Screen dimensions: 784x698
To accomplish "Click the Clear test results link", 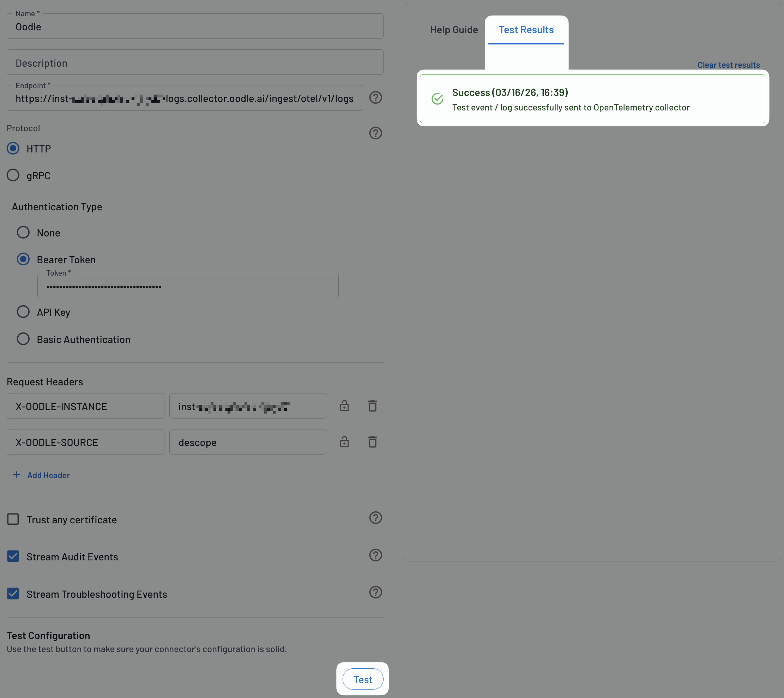I will tap(728, 65).
